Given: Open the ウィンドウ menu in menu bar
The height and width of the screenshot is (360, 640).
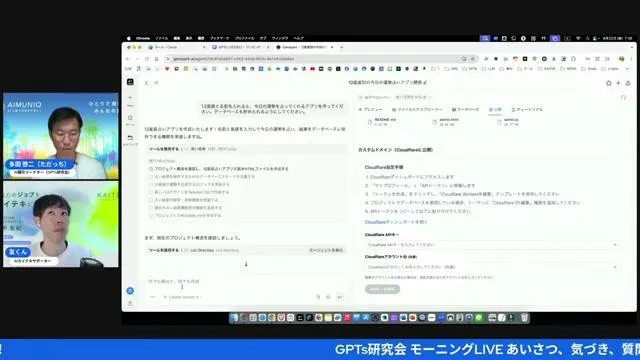Looking at the screenshot, I should coord(280,38).
